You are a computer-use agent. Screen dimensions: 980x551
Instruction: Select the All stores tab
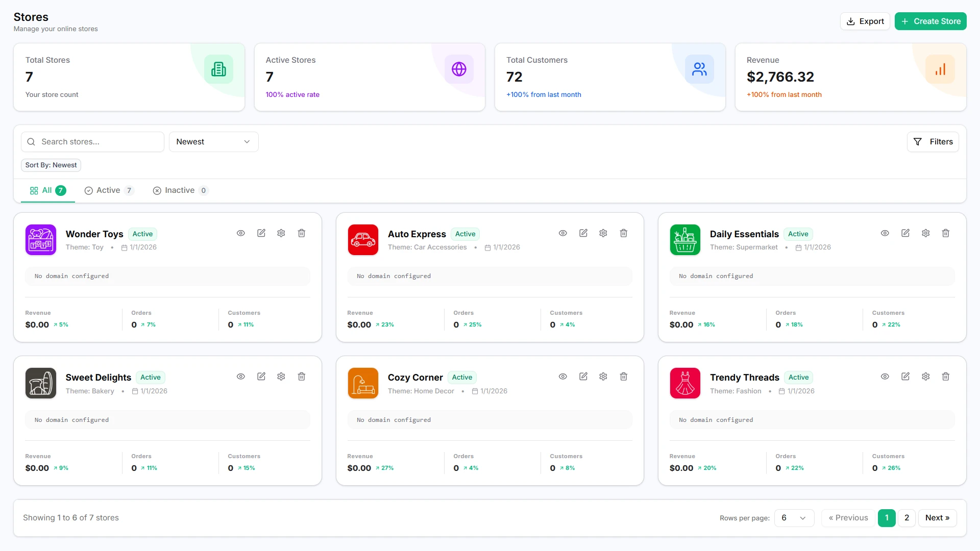coord(48,190)
